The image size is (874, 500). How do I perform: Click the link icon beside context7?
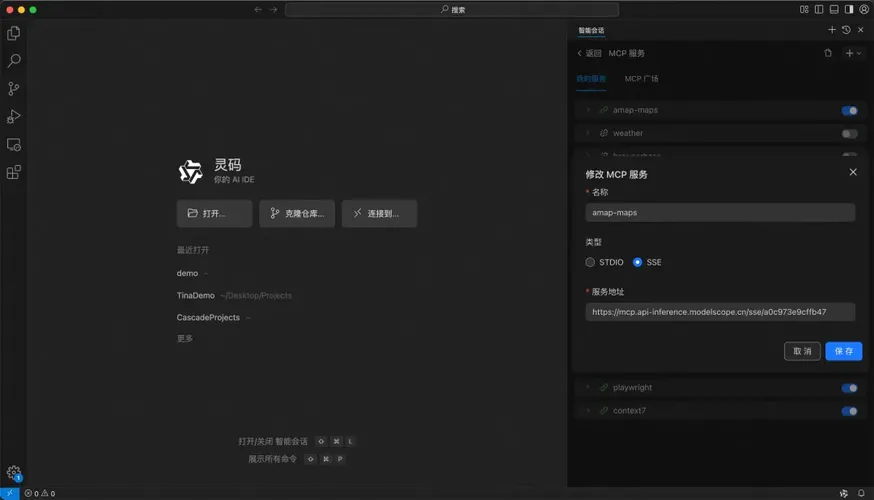[x=604, y=411]
